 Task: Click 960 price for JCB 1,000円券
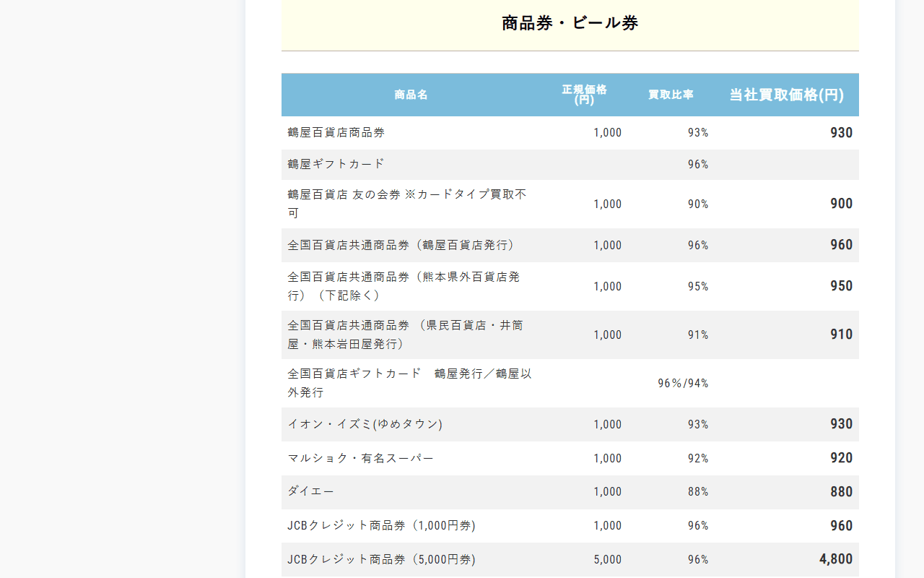pos(841,526)
